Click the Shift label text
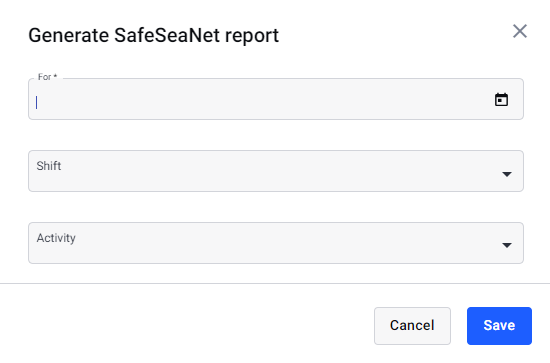 click(x=49, y=166)
